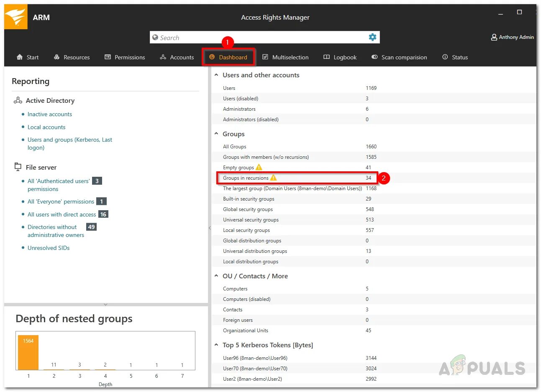Click the Resources tab icon

[57, 57]
